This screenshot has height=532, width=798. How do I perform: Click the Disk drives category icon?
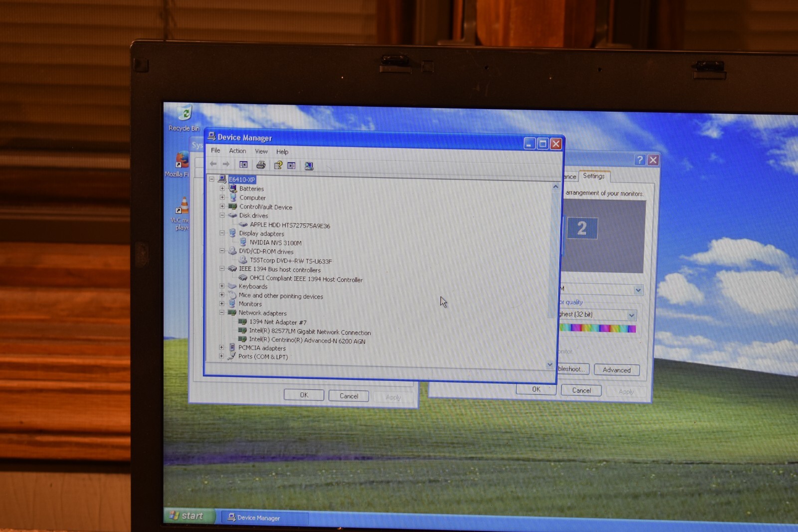click(232, 215)
